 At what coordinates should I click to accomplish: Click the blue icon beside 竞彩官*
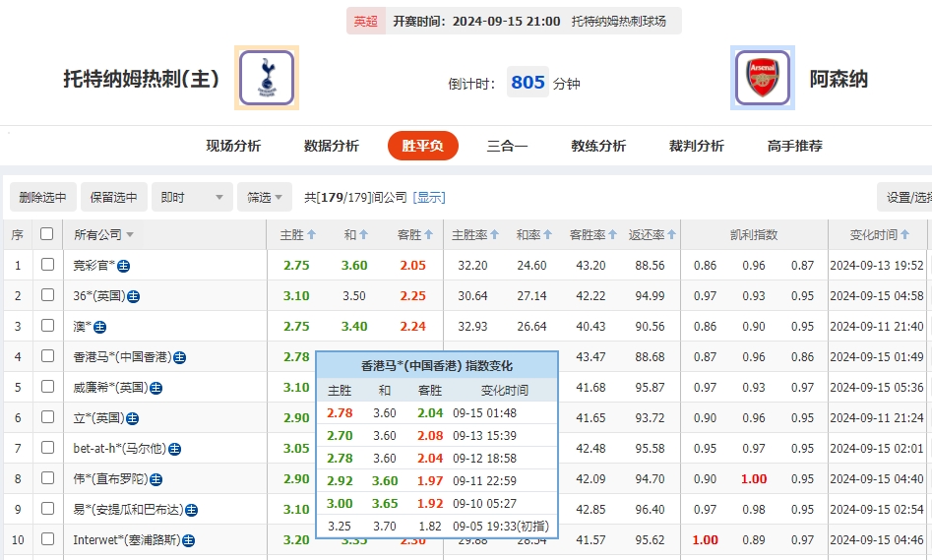tap(124, 266)
